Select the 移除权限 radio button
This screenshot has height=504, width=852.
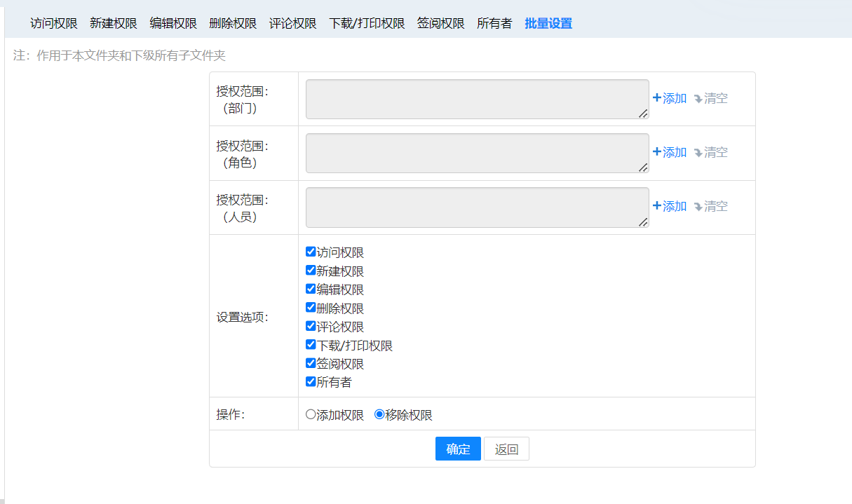click(379, 414)
